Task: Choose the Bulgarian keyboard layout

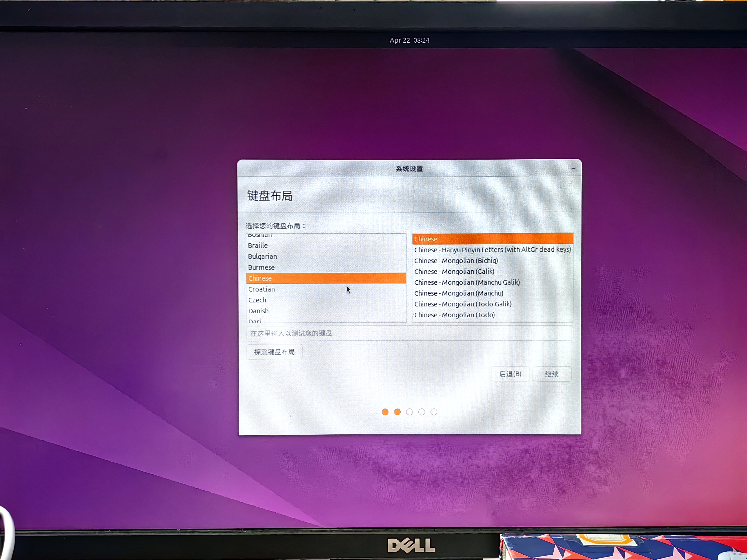Action: pos(262,256)
